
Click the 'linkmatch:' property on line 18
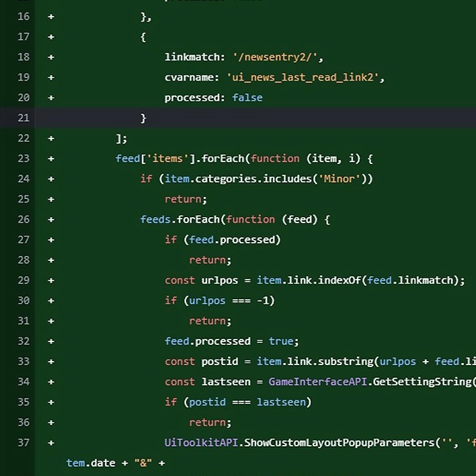tap(194, 57)
